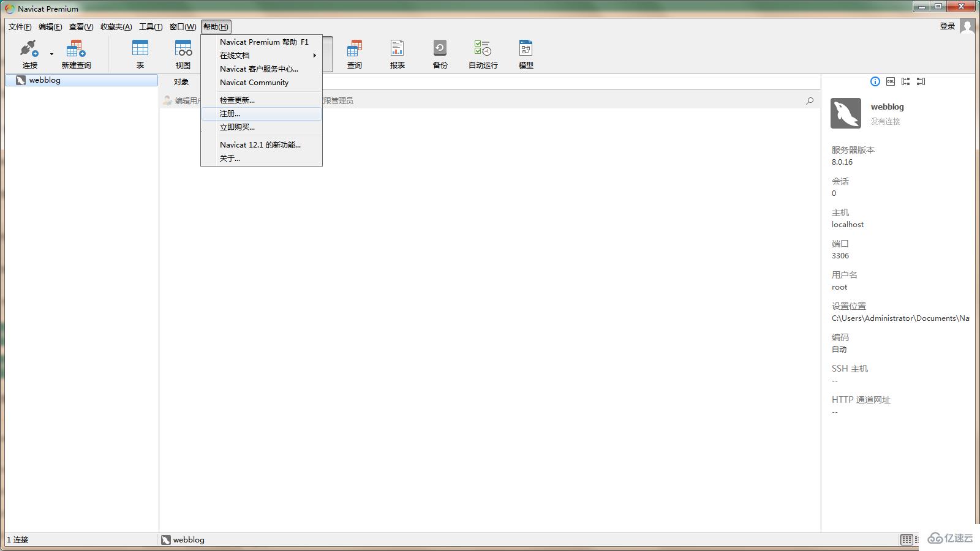Close the 帮助(H) menu
The image size is (980, 551).
[x=216, y=26]
